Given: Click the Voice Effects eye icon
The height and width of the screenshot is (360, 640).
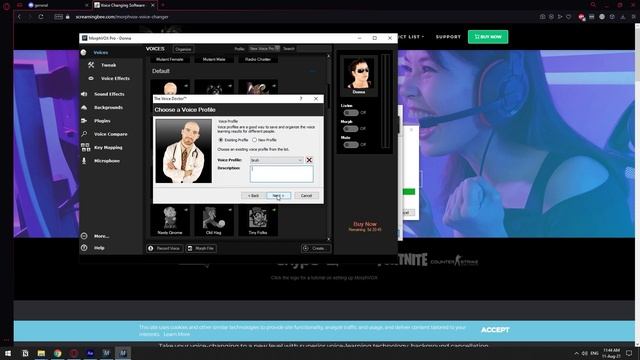Looking at the screenshot, I should click(91, 78).
